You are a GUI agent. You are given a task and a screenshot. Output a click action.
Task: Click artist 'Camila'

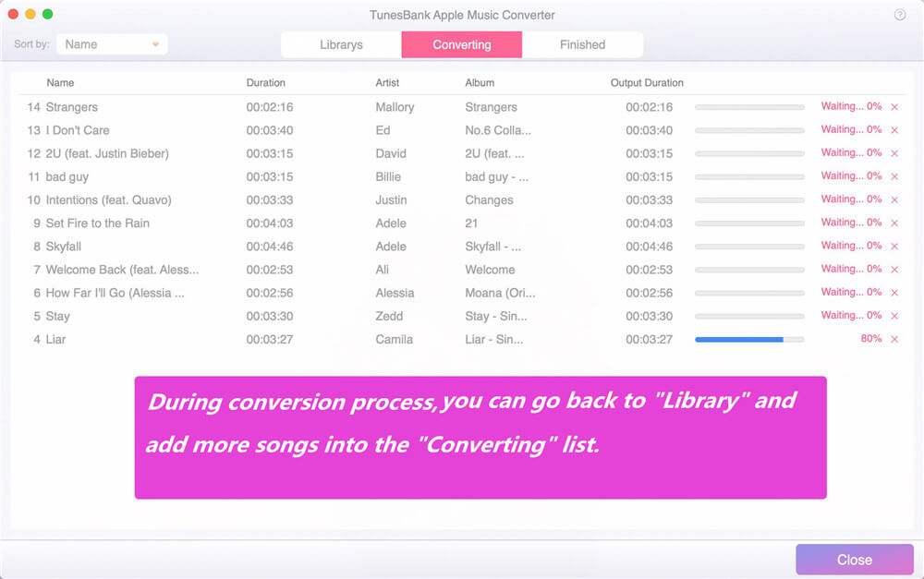click(395, 339)
